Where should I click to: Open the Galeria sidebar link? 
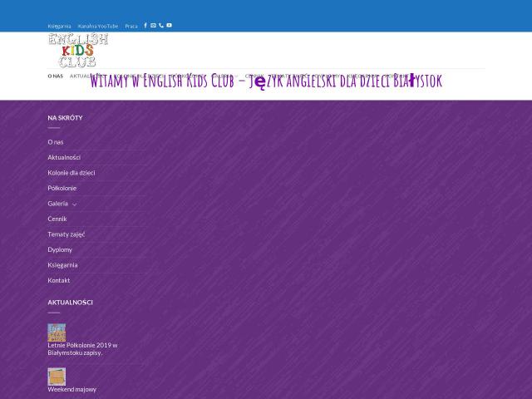coord(57,203)
